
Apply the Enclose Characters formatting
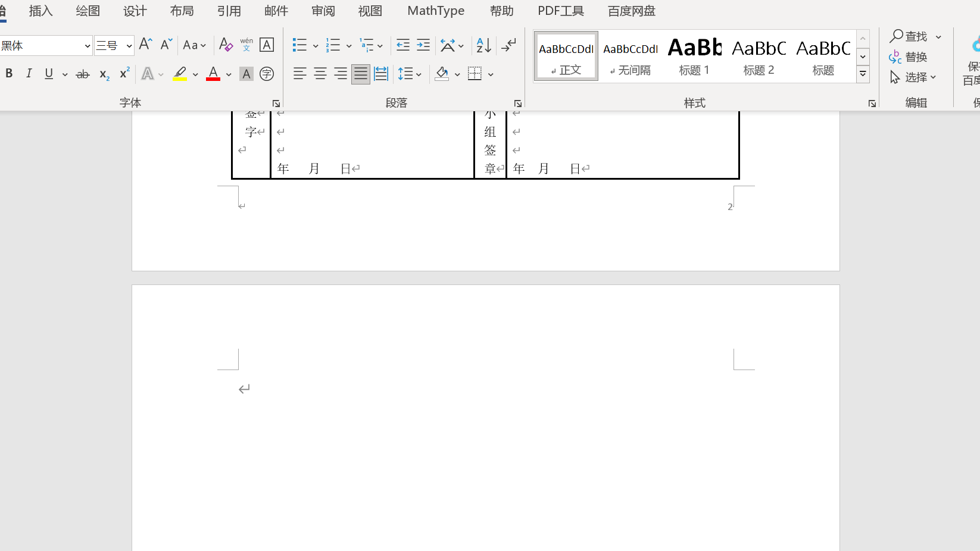(266, 74)
